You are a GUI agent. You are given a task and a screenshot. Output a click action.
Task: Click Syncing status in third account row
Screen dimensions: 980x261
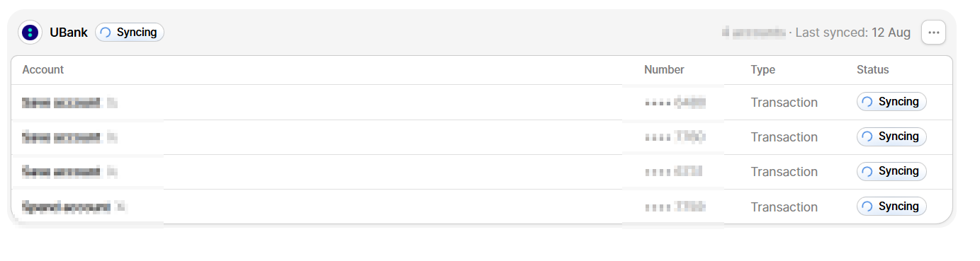pos(891,171)
